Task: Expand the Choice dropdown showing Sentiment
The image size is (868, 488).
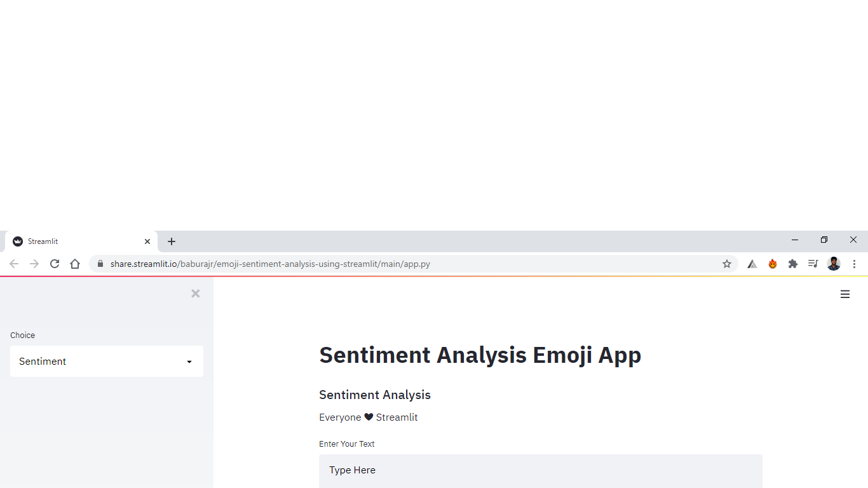Action: (107, 362)
